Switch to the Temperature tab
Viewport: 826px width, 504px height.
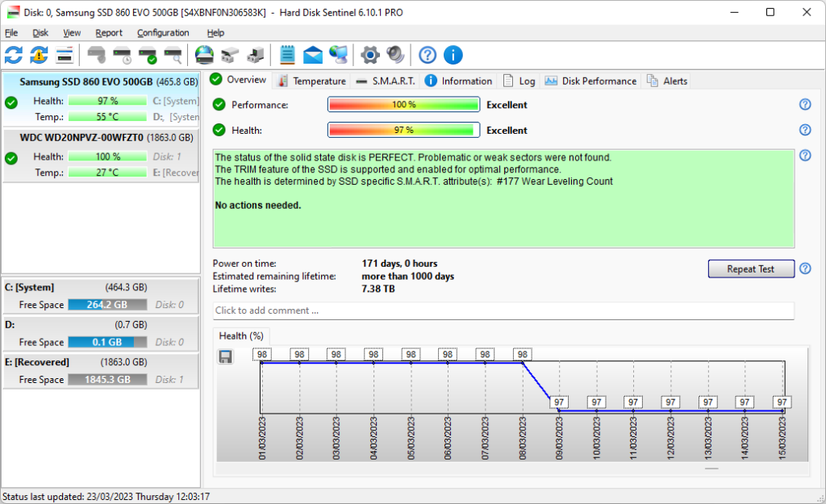click(312, 81)
